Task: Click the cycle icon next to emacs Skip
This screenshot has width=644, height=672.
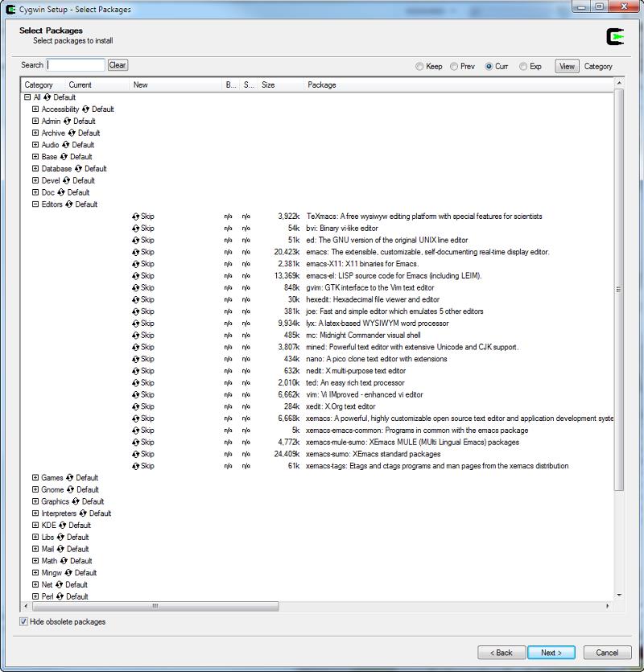Action: [135, 252]
